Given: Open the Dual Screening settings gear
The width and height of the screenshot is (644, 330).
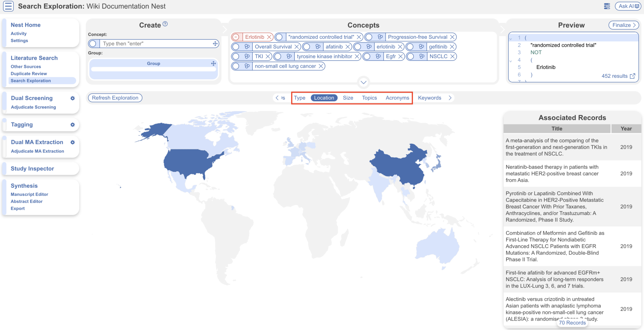Looking at the screenshot, I should (73, 98).
